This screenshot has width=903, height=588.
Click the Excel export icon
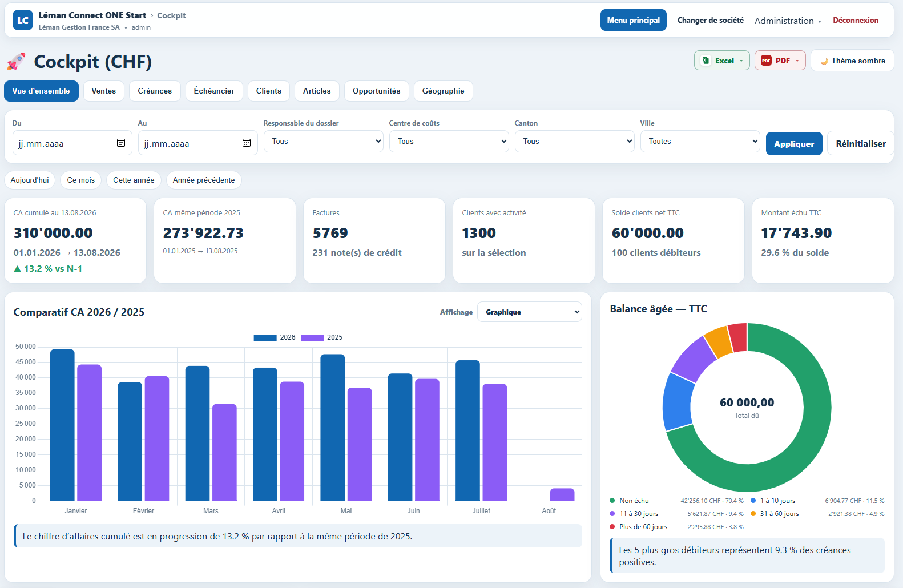pyautogui.click(x=706, y=61)
